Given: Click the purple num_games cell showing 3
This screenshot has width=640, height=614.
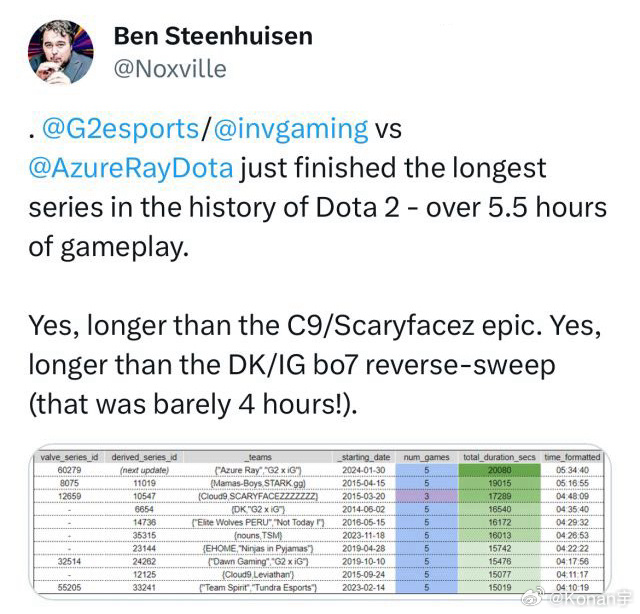Looking at the screenshot, I should (x=428, y=495).
